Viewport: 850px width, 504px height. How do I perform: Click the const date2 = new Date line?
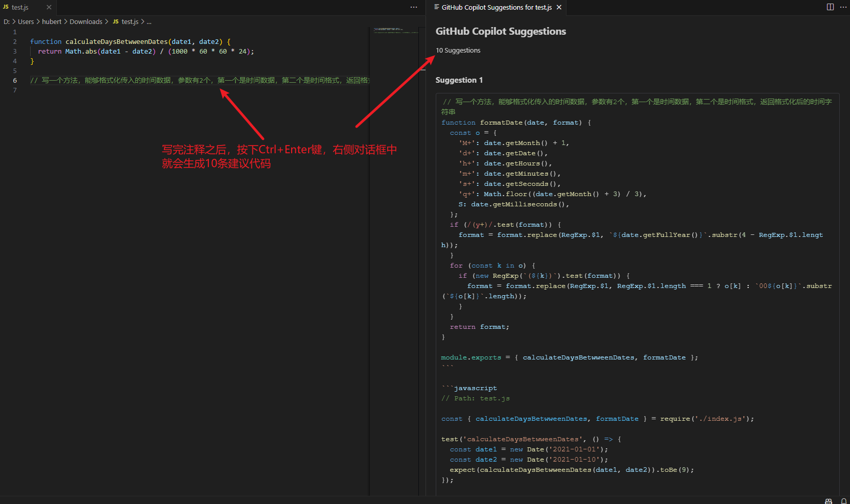529,460
